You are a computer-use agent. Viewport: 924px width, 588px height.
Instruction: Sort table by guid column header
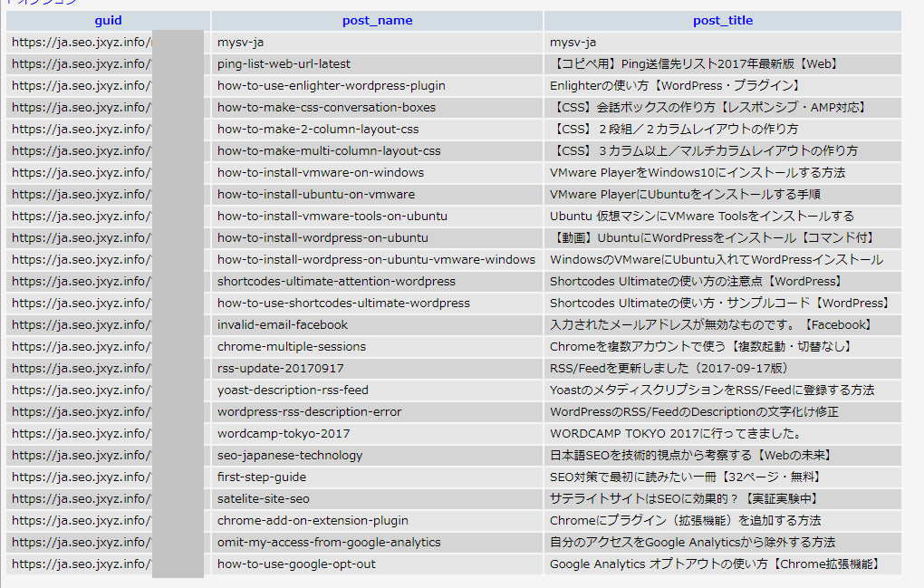coord(108,21)
